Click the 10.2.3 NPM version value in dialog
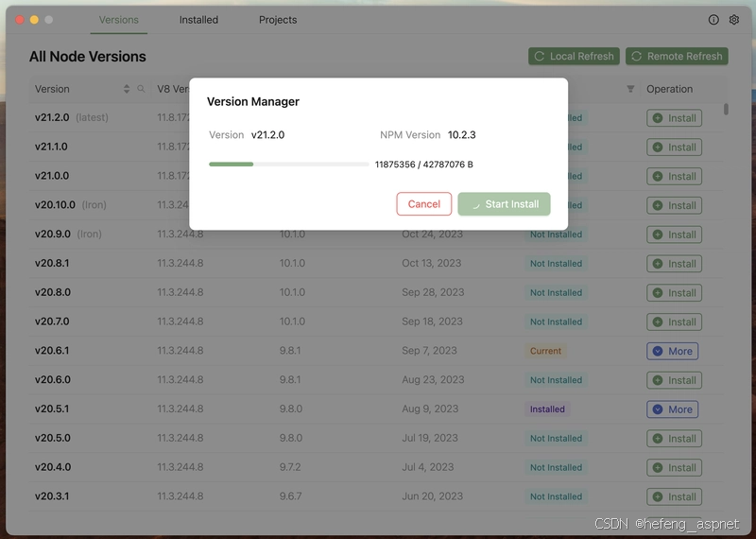Image resolution: width=756 pixels, height=539 pixels. click(461, 134)
